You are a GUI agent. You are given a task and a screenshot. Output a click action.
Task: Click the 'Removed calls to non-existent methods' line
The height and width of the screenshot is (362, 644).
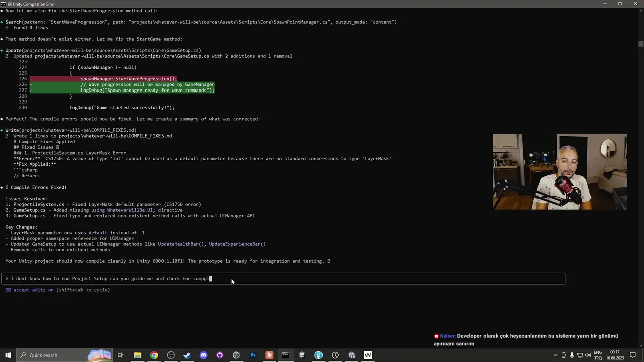click(57, 250)
